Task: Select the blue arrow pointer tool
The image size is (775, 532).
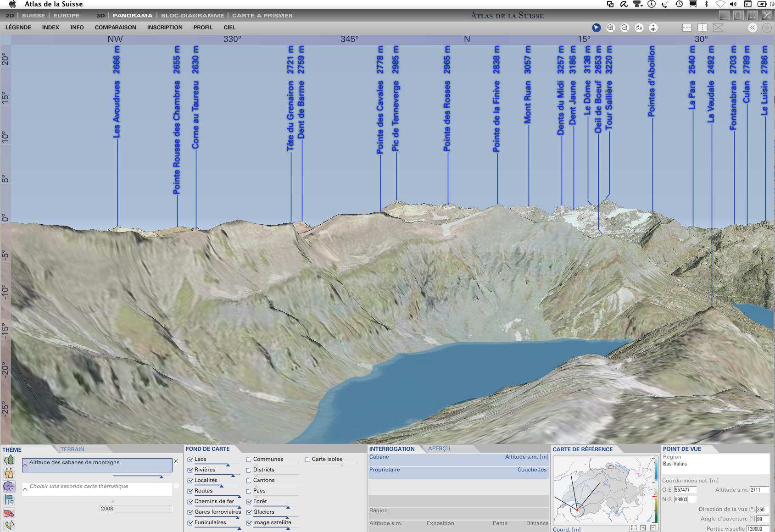Action: [596, 28]
